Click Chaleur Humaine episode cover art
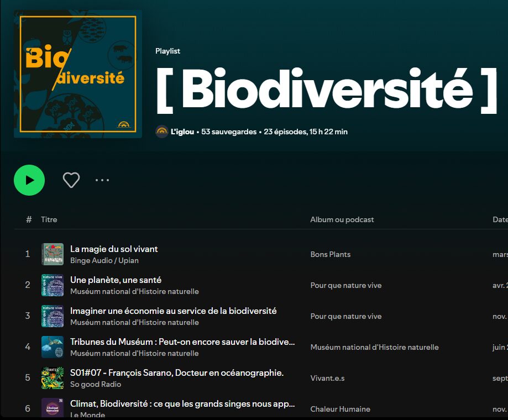 tap(53, 408)
